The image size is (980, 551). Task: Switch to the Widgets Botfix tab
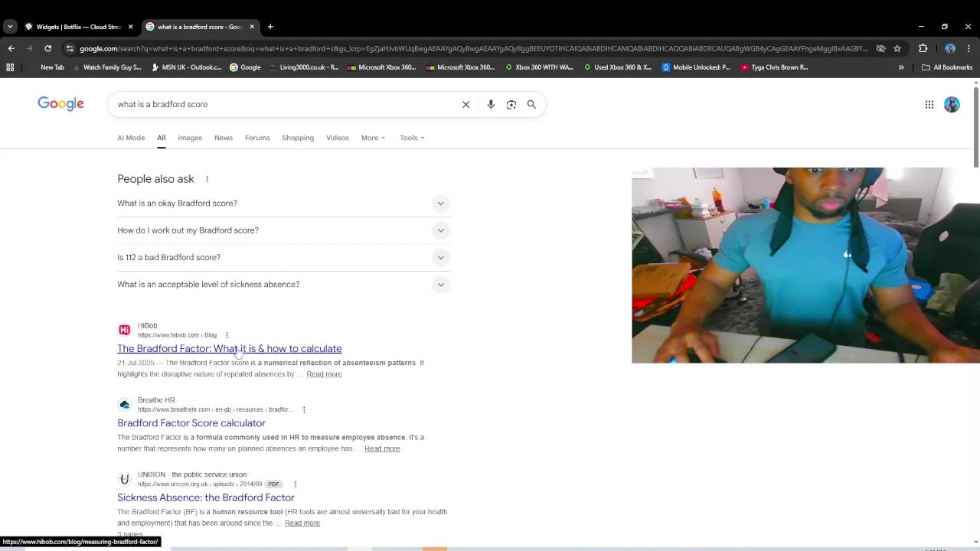coord(79,27)
